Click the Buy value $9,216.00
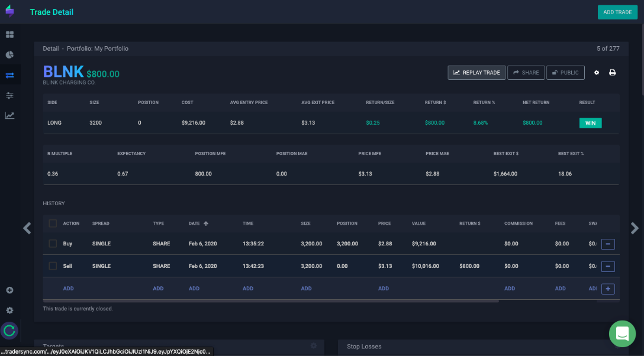This screenshot has width=644, height=356. tap(424, 244)
